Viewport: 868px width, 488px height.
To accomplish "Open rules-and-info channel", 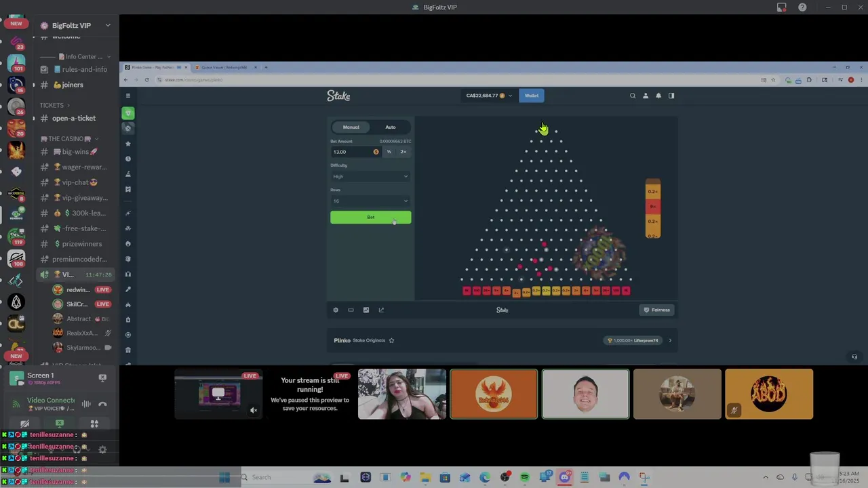I will pyautogui.click(x=75, y=69).
